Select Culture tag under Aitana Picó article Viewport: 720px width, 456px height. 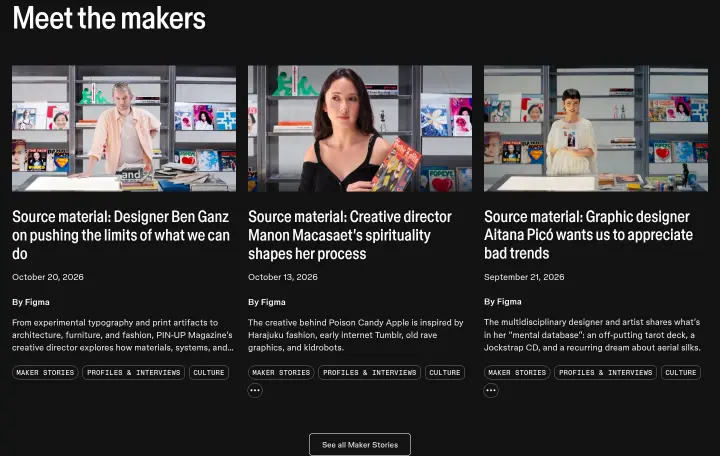tap(681, 372)
